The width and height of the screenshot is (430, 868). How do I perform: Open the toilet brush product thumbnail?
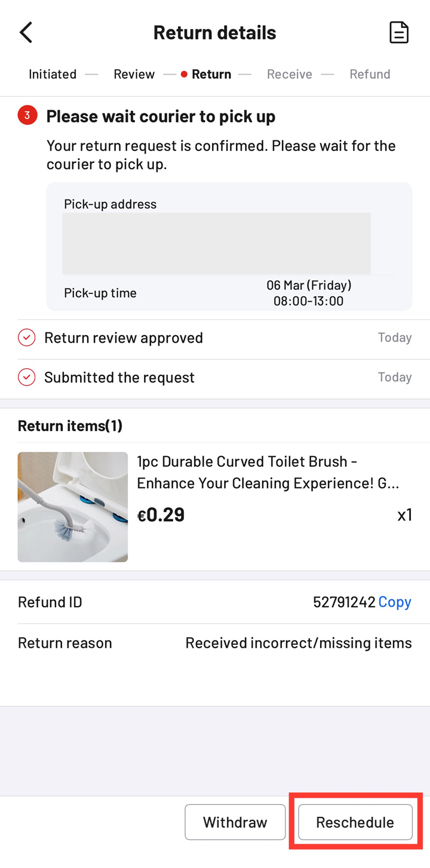pos(73,507)
